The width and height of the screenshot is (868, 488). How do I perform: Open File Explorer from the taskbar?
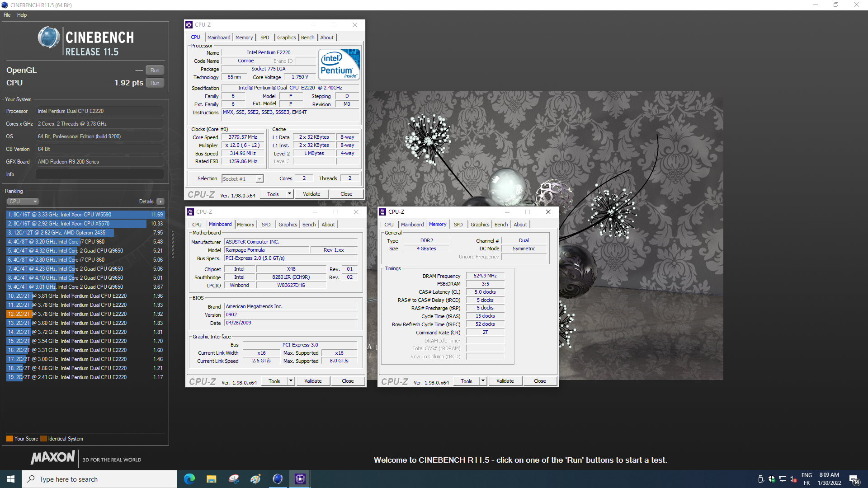pyautogui.click(x=211, y=479)
